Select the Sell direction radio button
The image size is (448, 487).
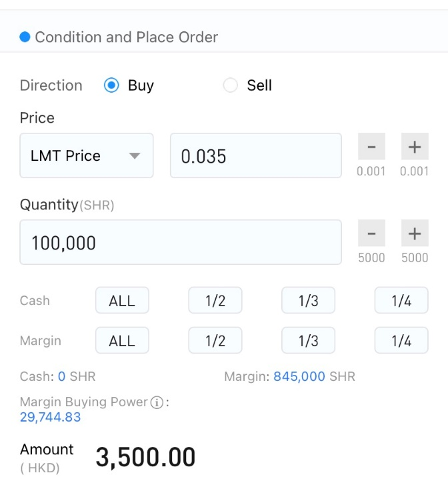tap(231, 85)
